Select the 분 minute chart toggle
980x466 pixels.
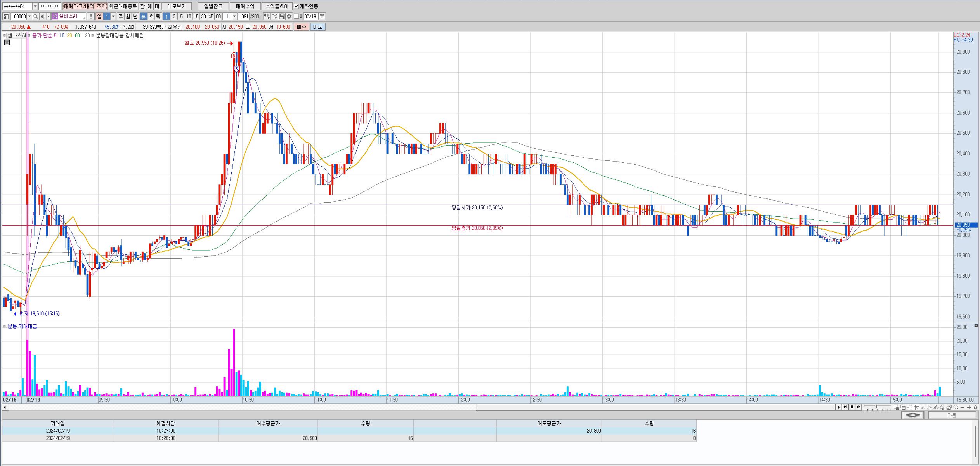point(143,16)
